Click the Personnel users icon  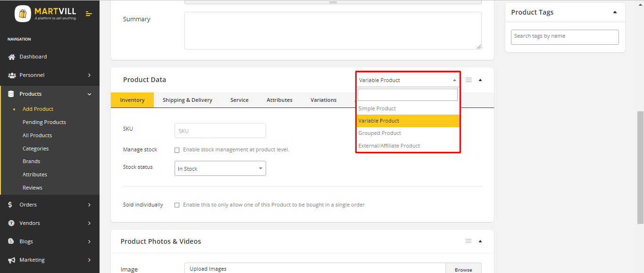12,75
